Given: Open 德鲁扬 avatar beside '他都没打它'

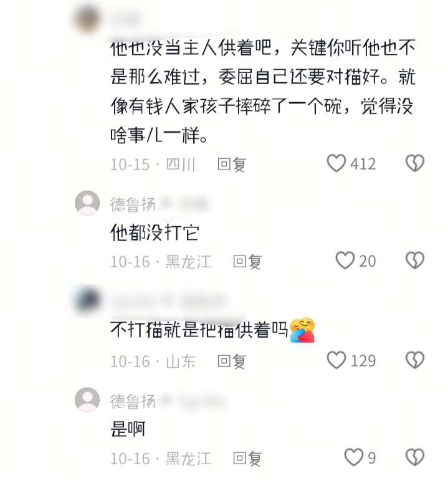Looking at the screenshot, I should (87, 202).
